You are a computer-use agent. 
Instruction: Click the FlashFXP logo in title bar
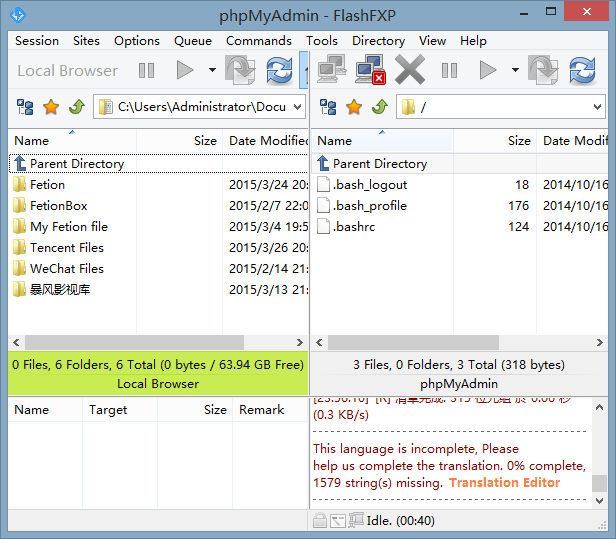[18, 15]
